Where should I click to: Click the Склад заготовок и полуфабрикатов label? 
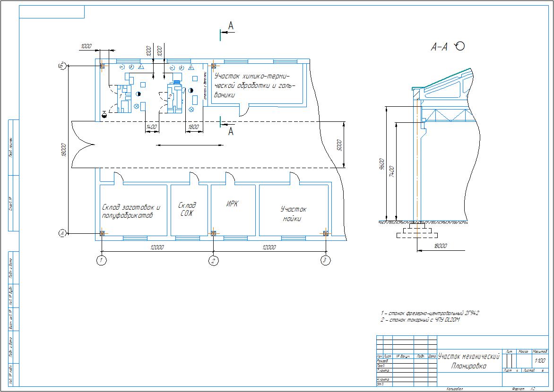[131, 211]
